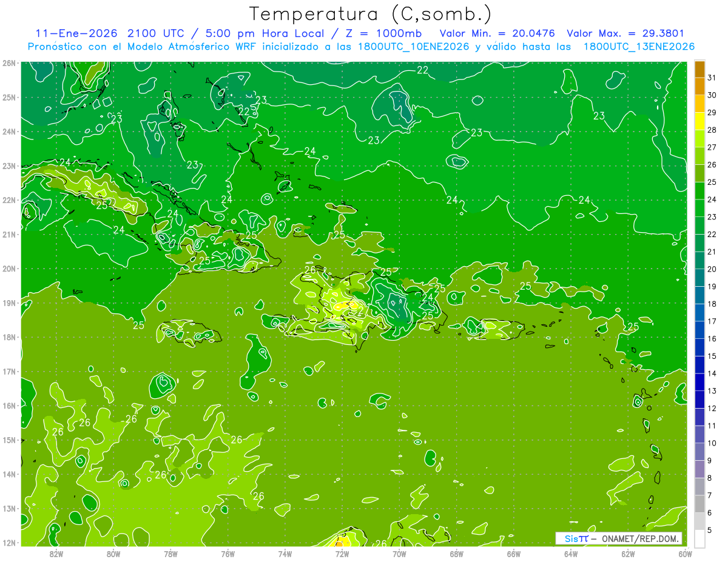The image size is (728, 562).
Task: Click the value 31 on the color scale
Action: pyautogui.click(x=712, y=78)
